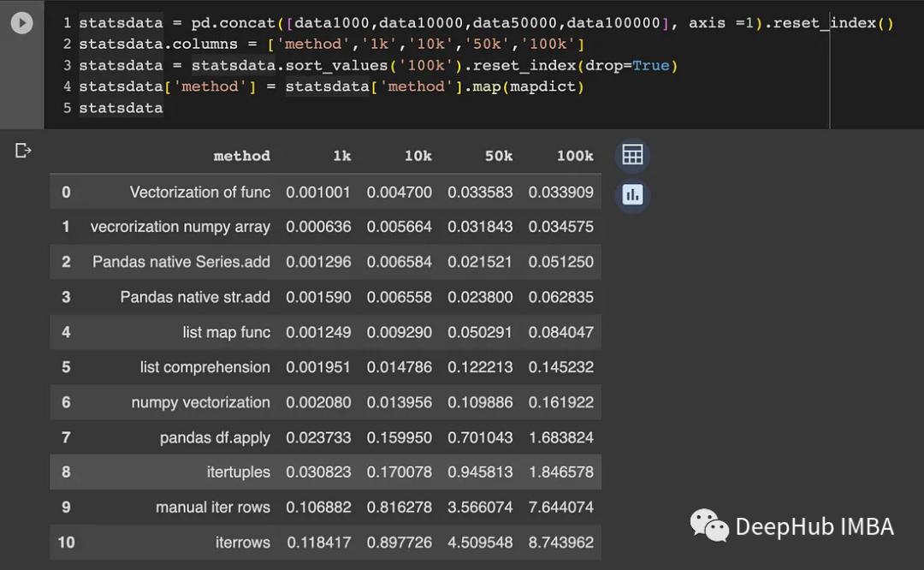
Task: Click value 0.161922 in 100k column
Action: click(561, 402)
